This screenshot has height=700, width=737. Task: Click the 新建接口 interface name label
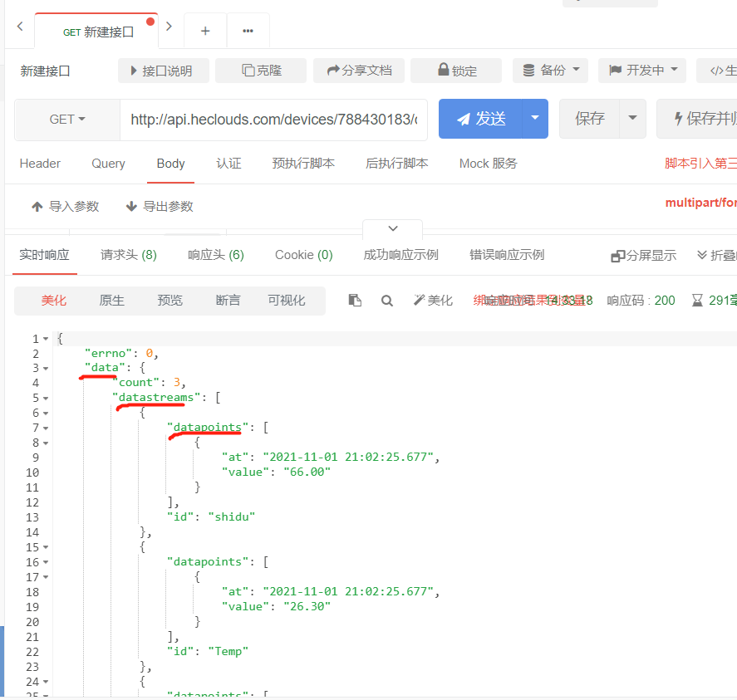(x=45, y=71)
